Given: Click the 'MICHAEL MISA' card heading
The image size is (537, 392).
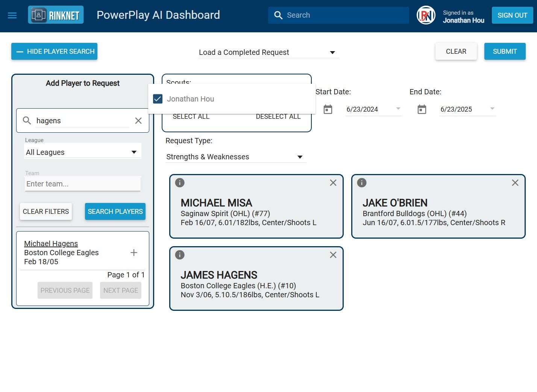Looking at the screenshot, I should (217, 203).
